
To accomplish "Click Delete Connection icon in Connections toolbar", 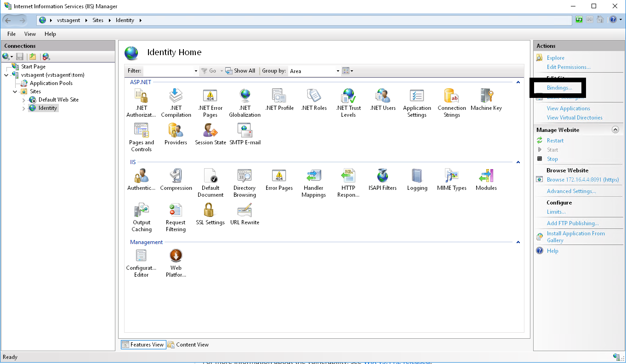I will tap(46, 57).
